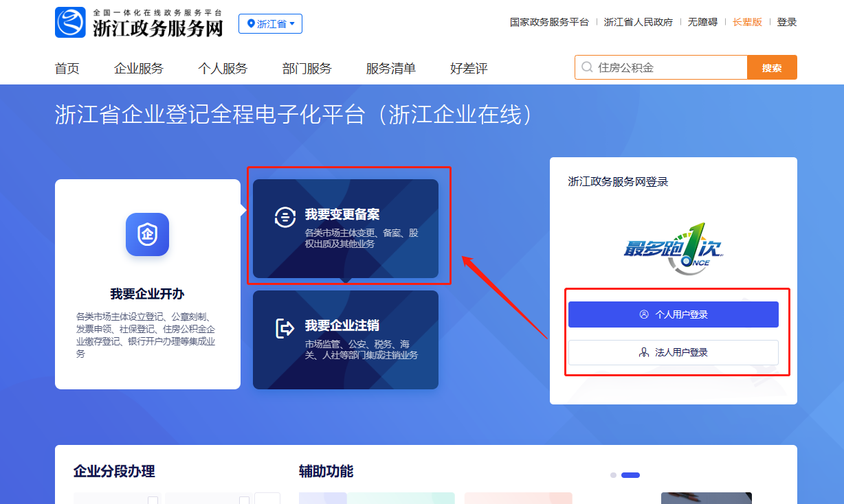Switch to 长辈版 version
Image resolution: width=844 pixels, height=504 pixels.
[747, 22]
